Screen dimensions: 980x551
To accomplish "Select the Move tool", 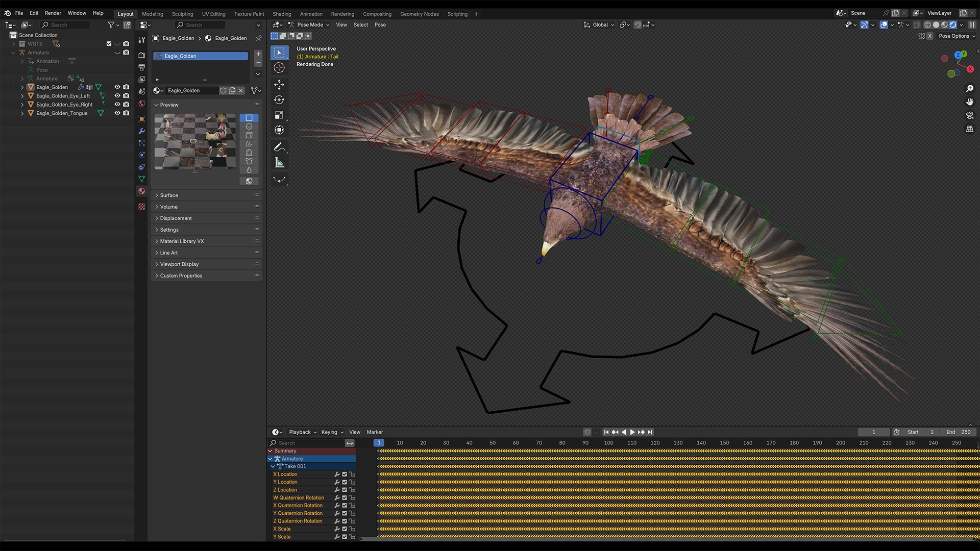I will coord(279,84).
